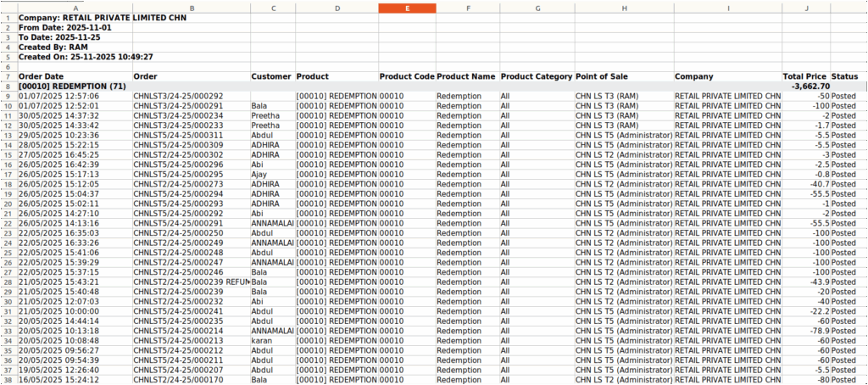Screen dimensions: 868x385
Task: Select order date 01/07/2025 12:52:01
Action: pyautogui.click(x=75, y=106)
